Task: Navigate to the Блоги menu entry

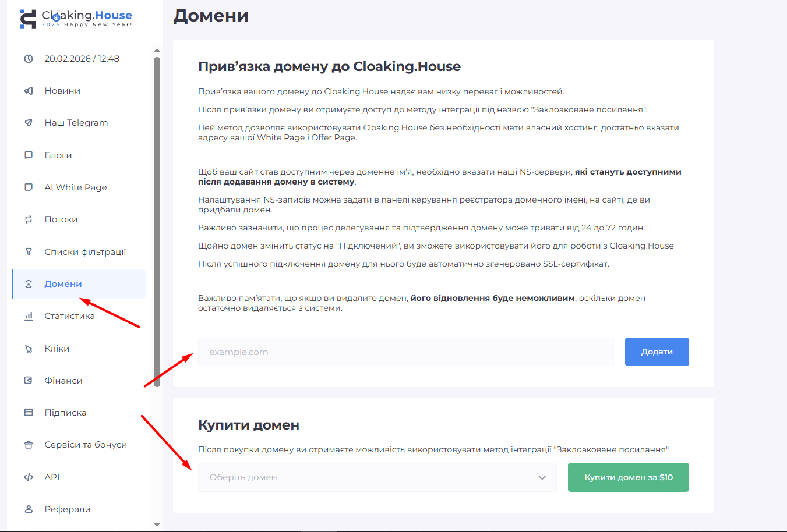Action: [58, 155]
